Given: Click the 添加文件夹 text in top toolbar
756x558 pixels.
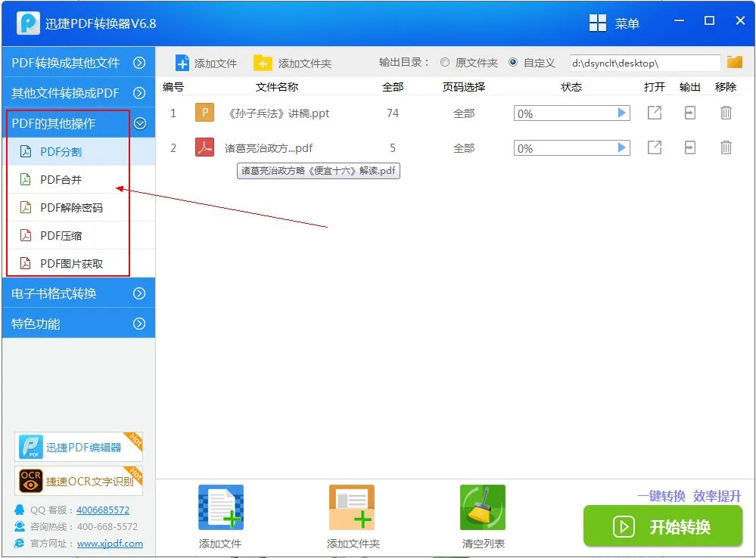Looking at the screenshot, I should tap(305, 63).
